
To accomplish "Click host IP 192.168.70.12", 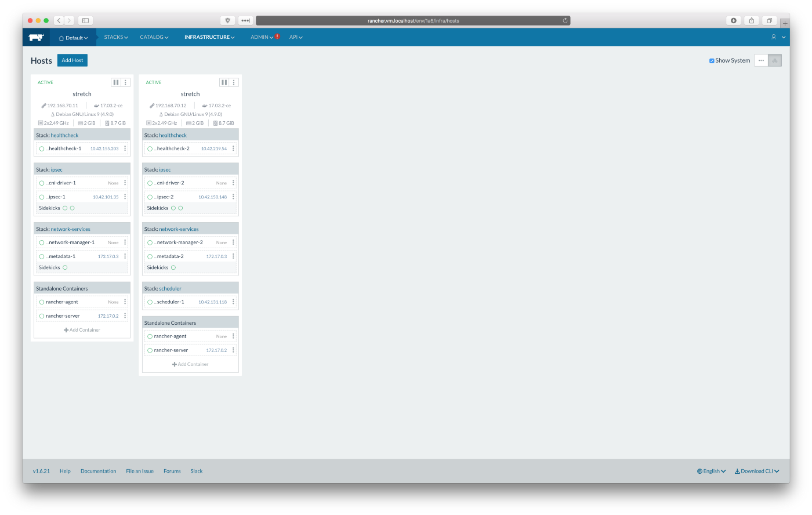I will (x=171, y=106).
